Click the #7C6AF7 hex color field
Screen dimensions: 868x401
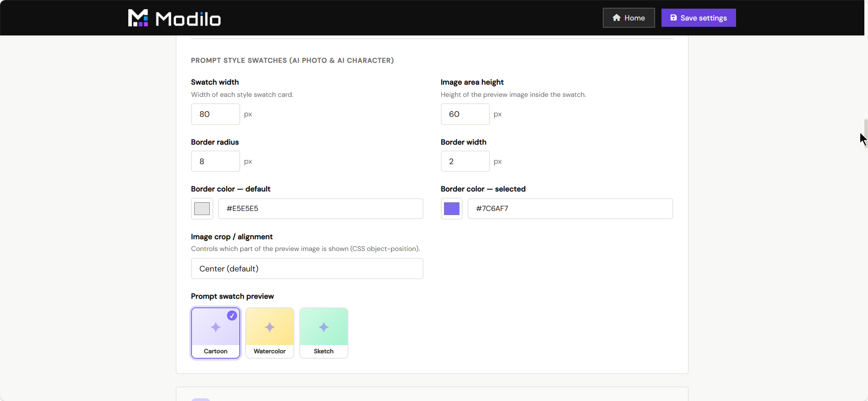click(x=570, y=209)
